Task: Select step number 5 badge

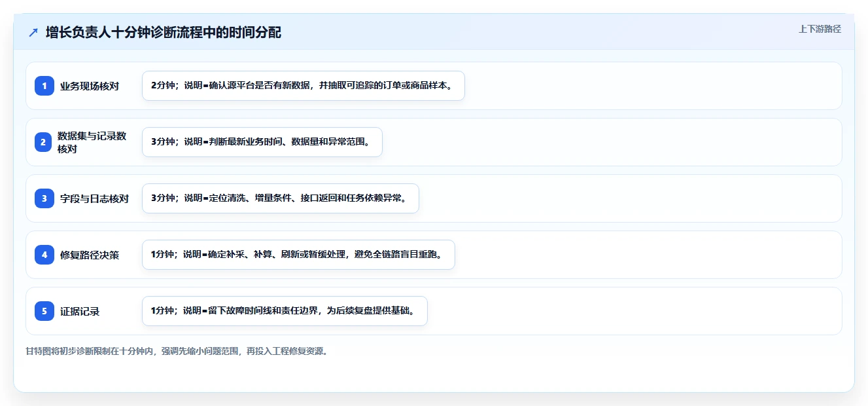Action: click(44, 311)
